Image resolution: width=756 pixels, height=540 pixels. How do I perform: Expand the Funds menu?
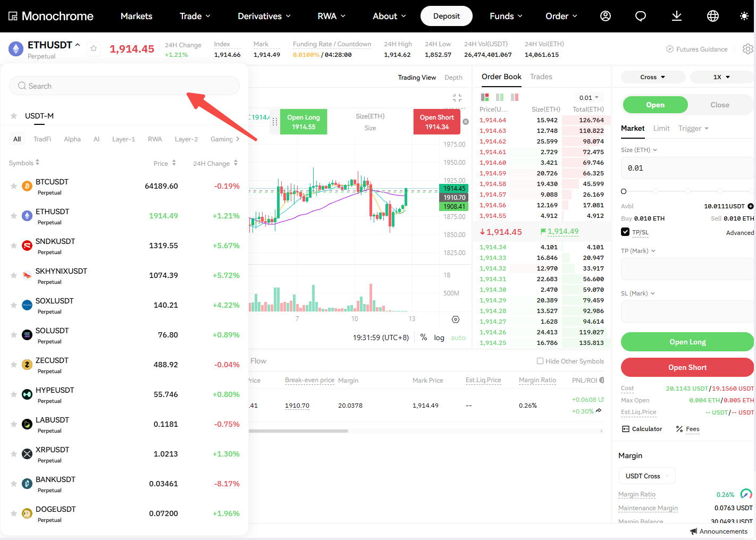click(x=506, y=16)
